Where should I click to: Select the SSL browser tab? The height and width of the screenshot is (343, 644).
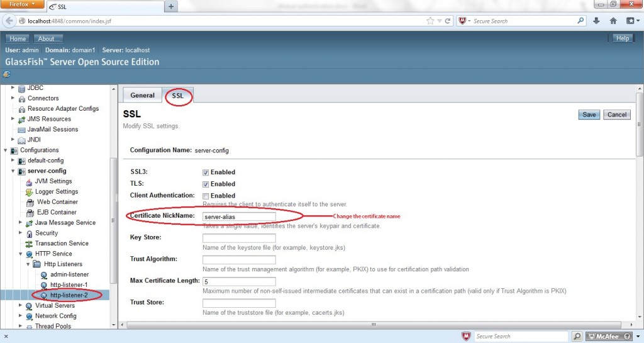(105, 6)
